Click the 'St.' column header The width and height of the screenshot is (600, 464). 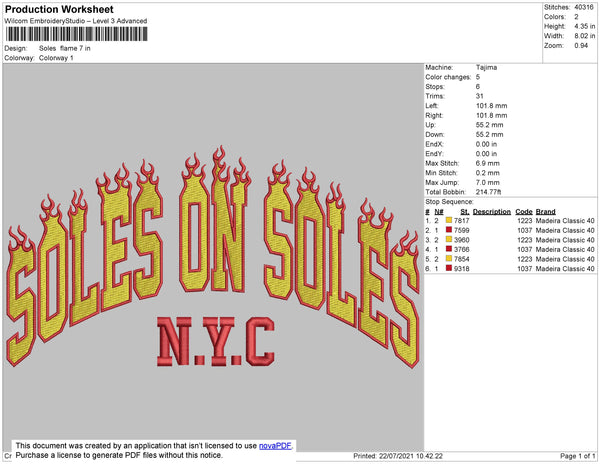pyautogui.click(x=465, y=212)
